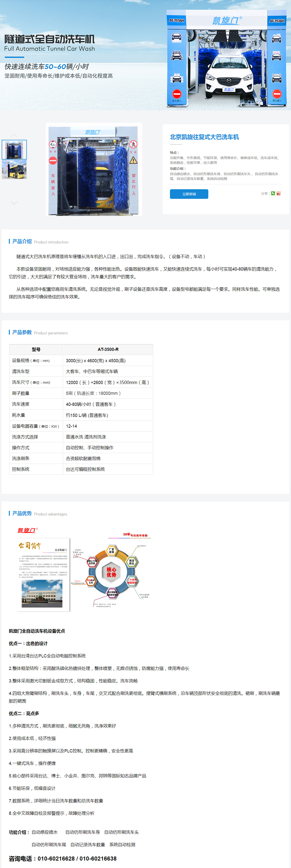The image size is (291, 868).
Task: Click the 12-14 power capacity cell
Action: [x=108, y=426]
